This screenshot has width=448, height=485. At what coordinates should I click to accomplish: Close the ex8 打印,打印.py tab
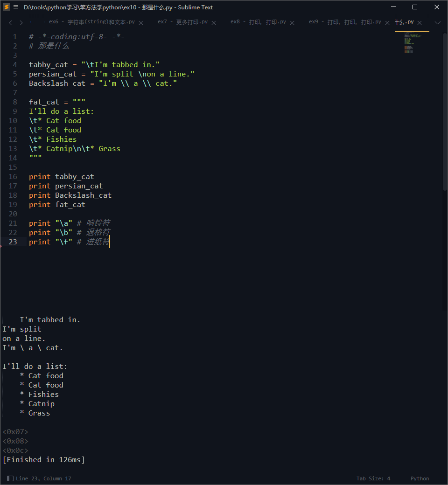click(292, 22)
